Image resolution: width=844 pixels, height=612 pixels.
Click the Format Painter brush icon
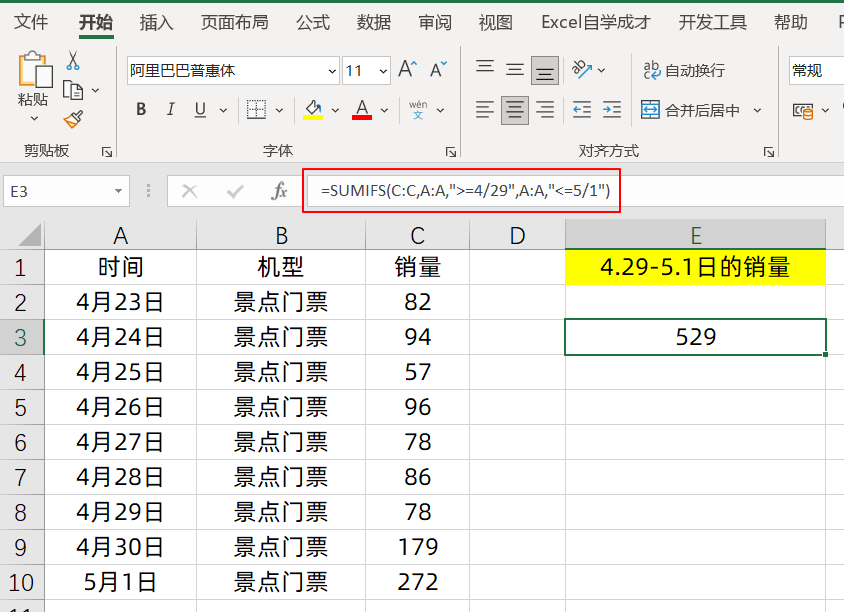coord(73,119)
